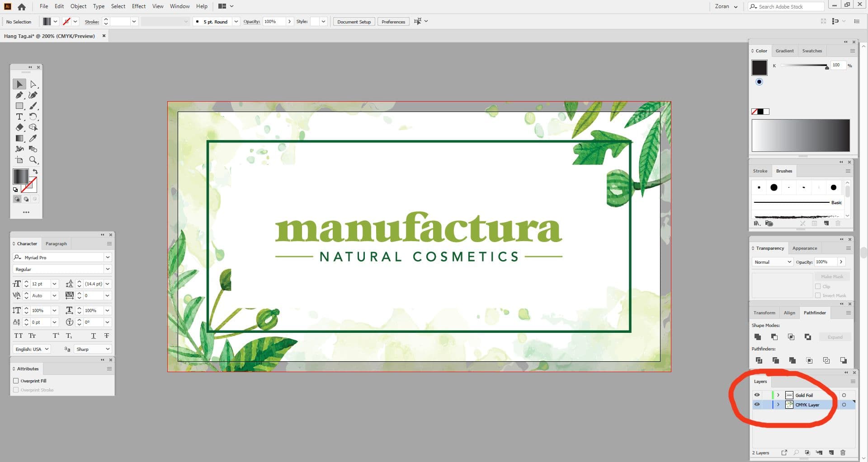The height and width of the screenshot is (462, 868).
Task: Click the delete layer trash icon
Action: tap(843, 453)
